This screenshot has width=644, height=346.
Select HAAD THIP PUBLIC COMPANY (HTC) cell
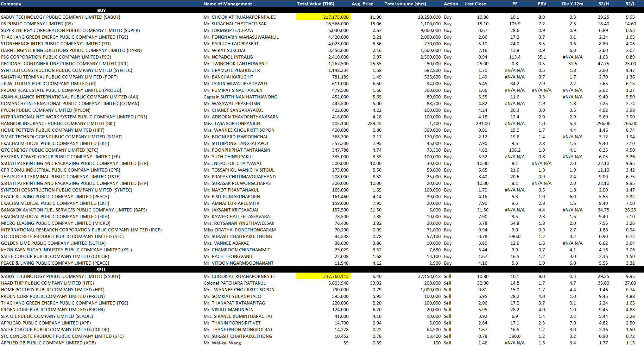click(47, 283)
